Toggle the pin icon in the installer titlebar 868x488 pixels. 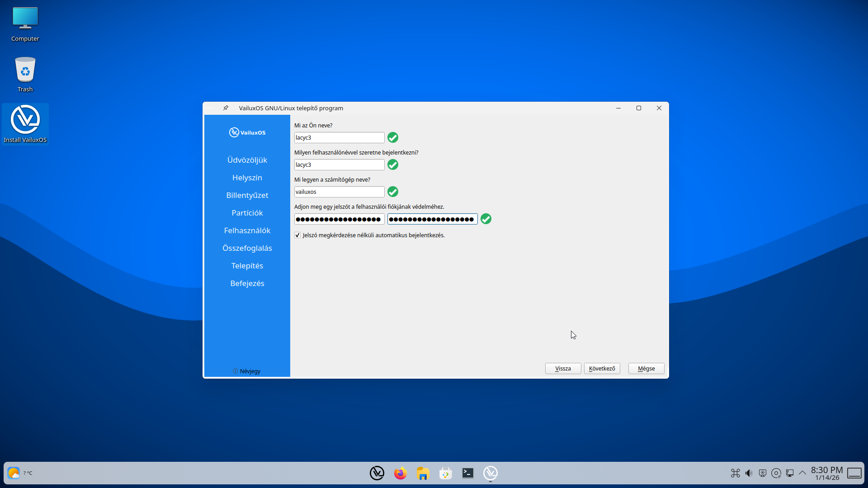[226, 108]
